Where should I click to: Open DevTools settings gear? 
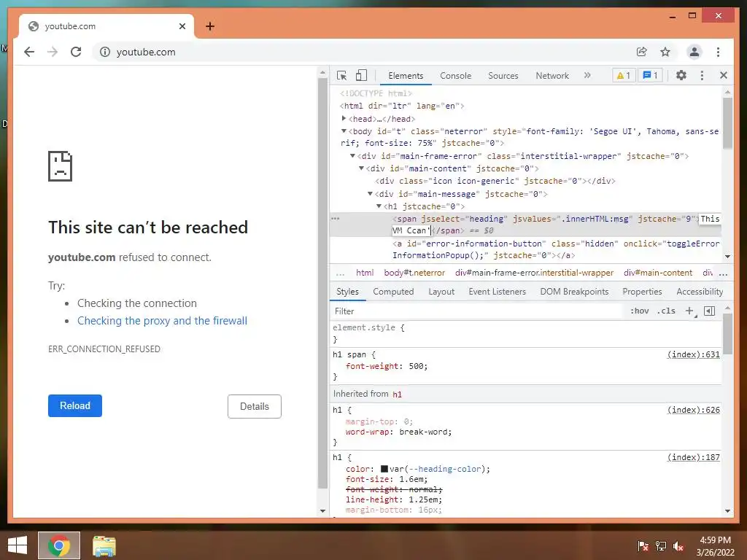pyautogui.click(x=681, y=75)
